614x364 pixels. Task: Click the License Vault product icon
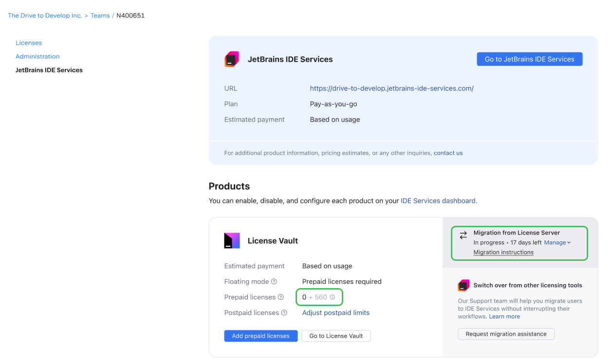coord(232,240)
